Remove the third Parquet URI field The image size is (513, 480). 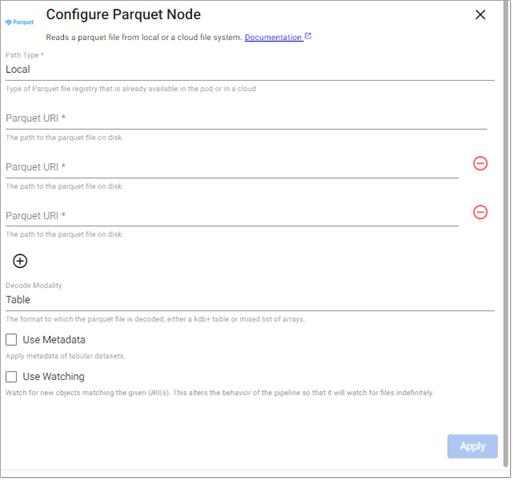point(481,212)
